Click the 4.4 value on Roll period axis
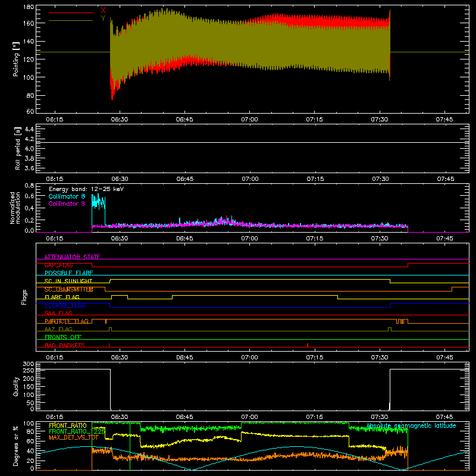 [x=29, y=129]
